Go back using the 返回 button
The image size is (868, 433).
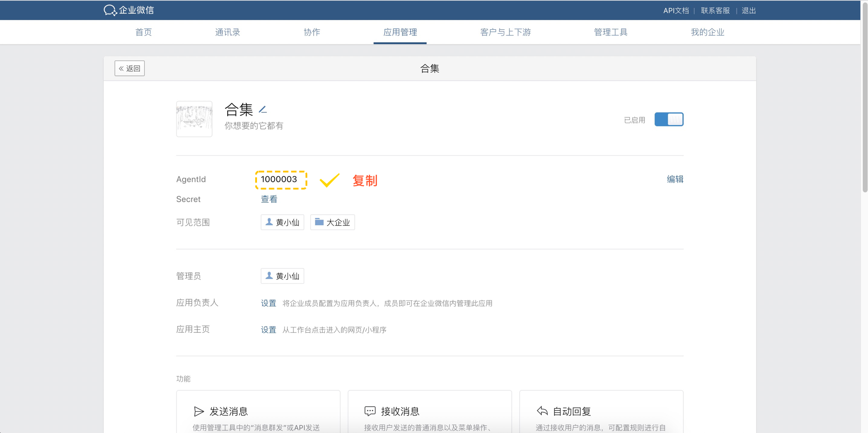pos(129,68)
